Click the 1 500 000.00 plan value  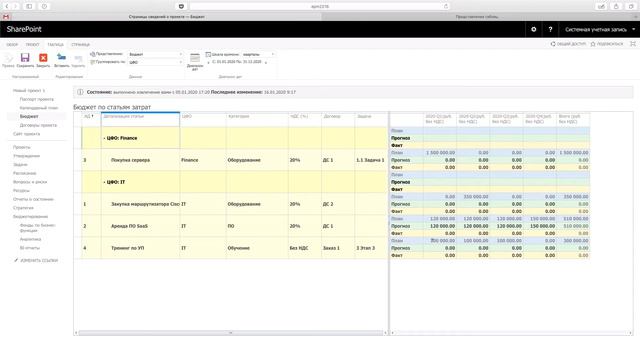tap(440, 153)
